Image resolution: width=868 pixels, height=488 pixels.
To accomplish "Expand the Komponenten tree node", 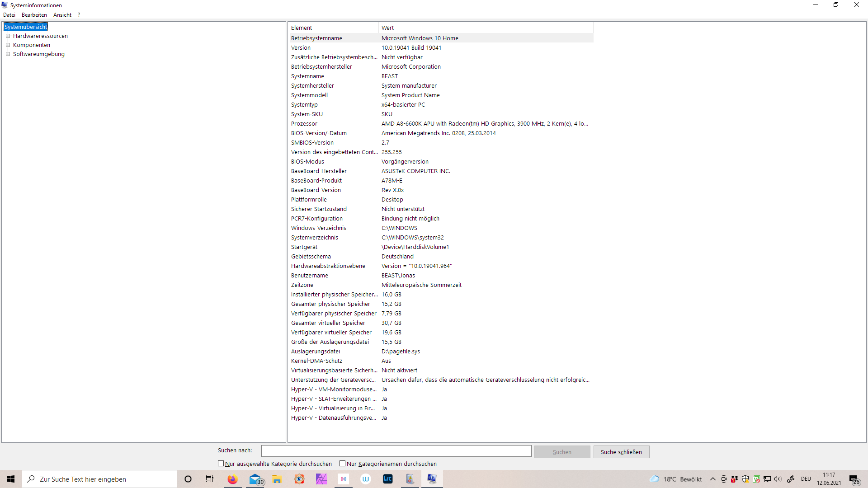I will click(8, 45).
